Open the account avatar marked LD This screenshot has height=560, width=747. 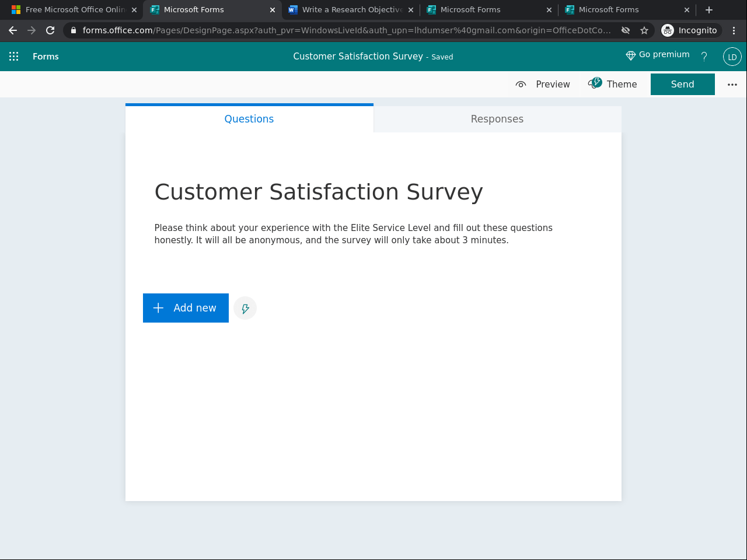click(731, 57)
